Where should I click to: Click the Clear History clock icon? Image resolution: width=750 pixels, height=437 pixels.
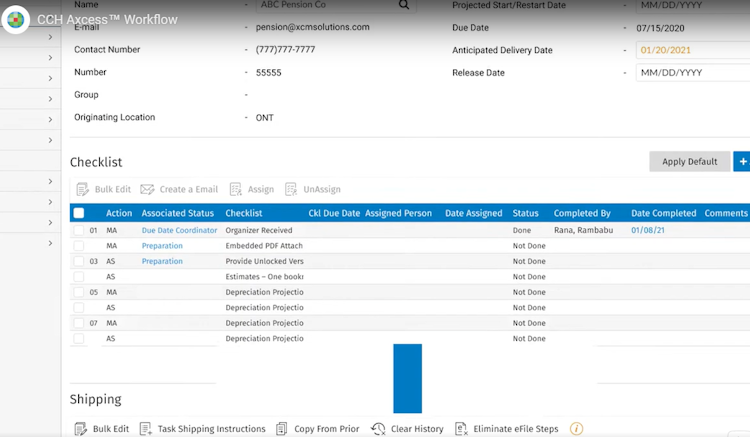(x=378, y=429)
